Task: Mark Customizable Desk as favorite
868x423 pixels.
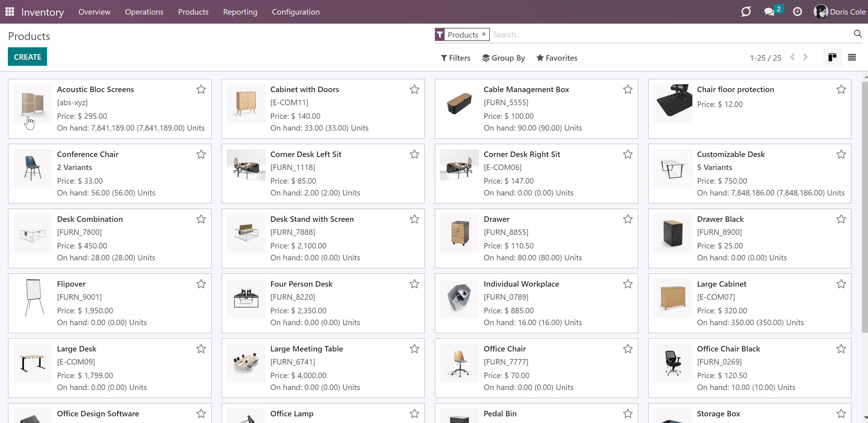Action: click(841, 154)
